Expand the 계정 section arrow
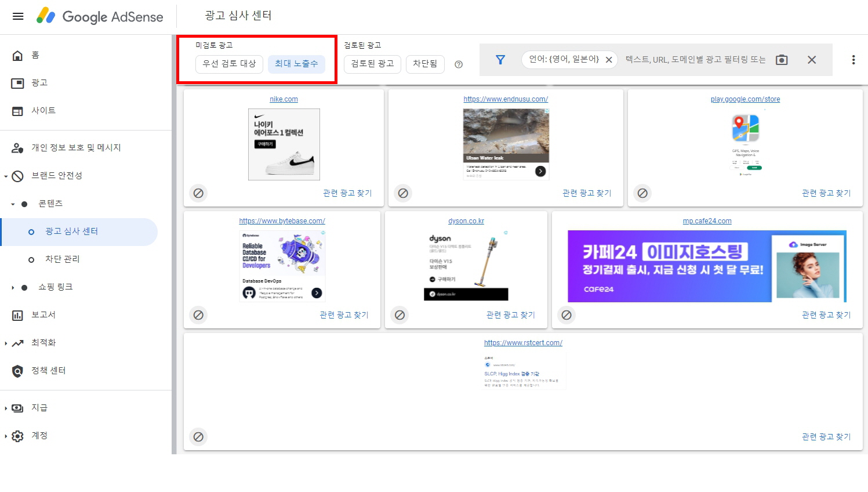 6,436
